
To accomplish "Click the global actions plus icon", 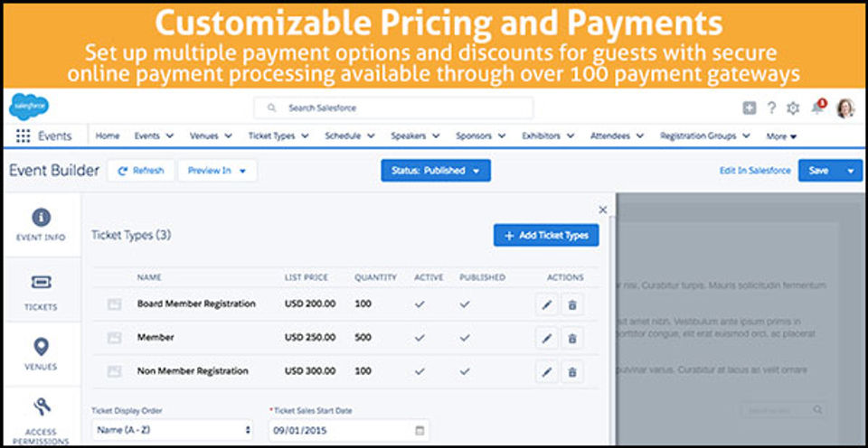I will point(749,108).
